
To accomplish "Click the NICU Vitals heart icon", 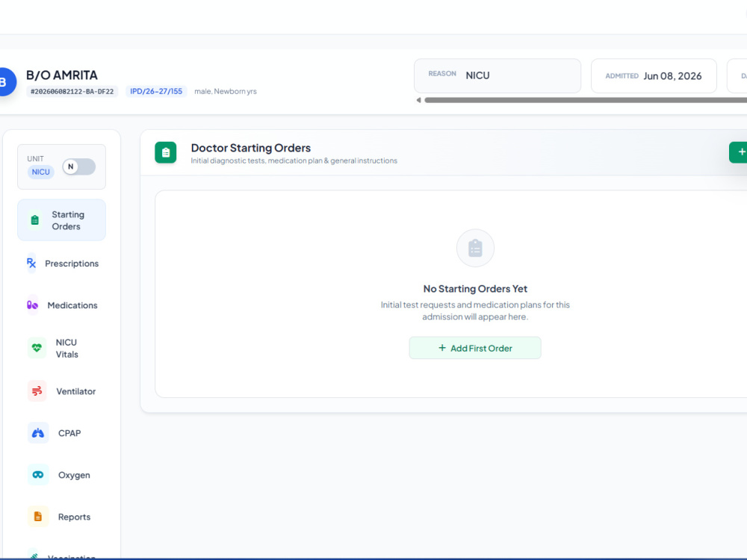I will click(x=37, y=348).
